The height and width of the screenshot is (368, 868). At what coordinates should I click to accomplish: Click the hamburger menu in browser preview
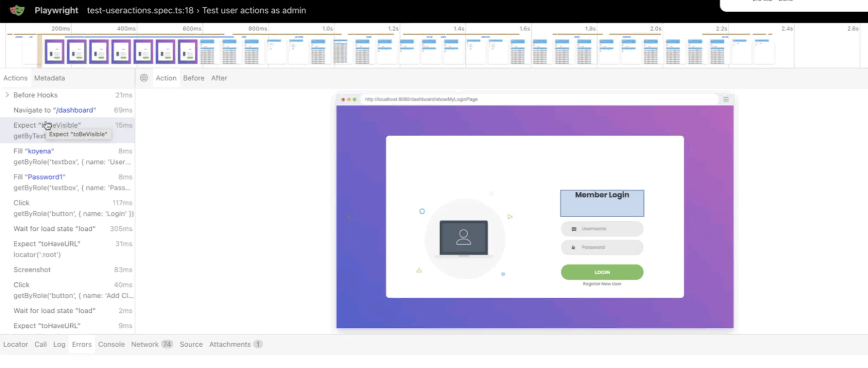(x=726, y=100)
